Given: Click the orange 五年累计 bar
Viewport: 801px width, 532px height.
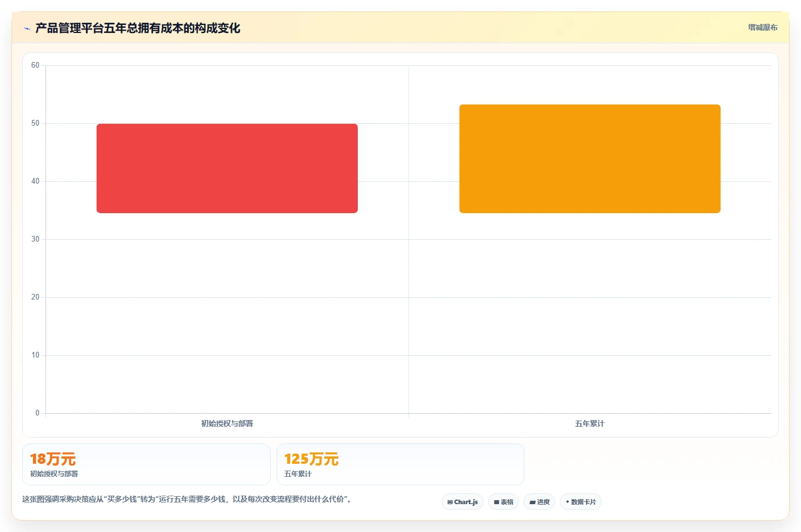Looking at the screenshot, I should (x=590, y=159).
